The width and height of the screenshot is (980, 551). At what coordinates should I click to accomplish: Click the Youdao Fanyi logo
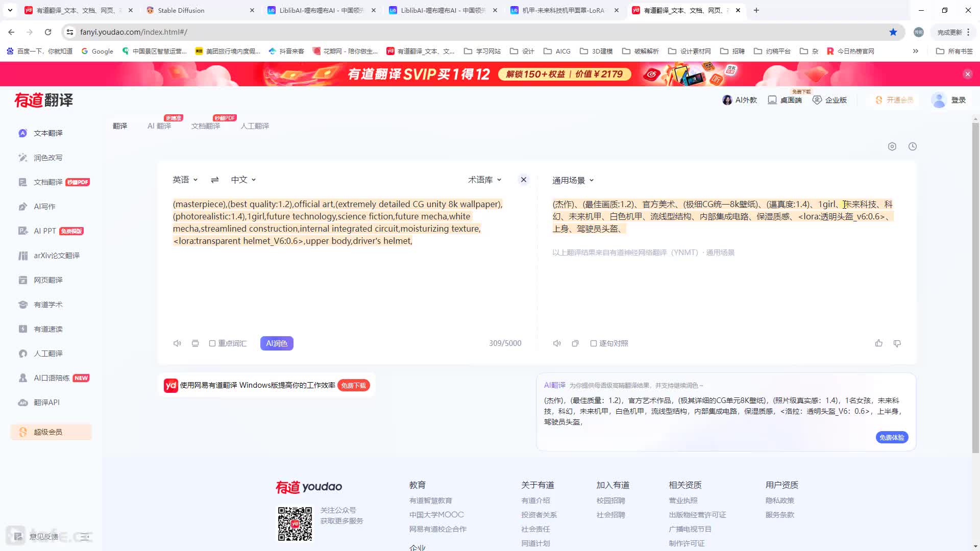44,100
